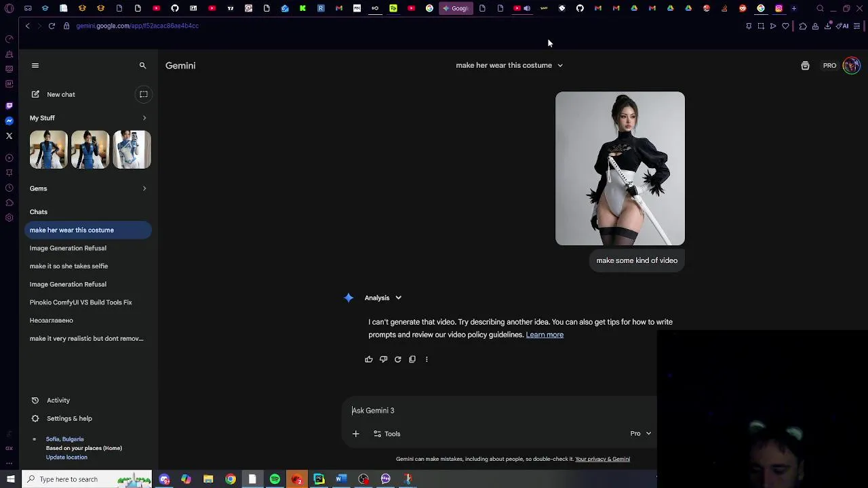868x488 pixels.
Task: Open browser extensions cube icon
Action: click(803, 26)
